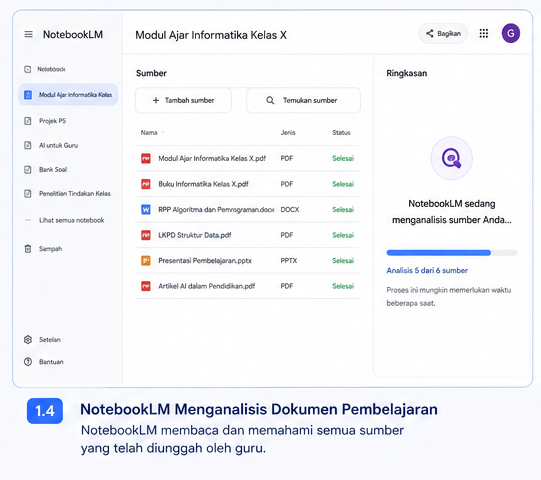Click the Jenis column header
541x480 pixels.
[288, 133]
